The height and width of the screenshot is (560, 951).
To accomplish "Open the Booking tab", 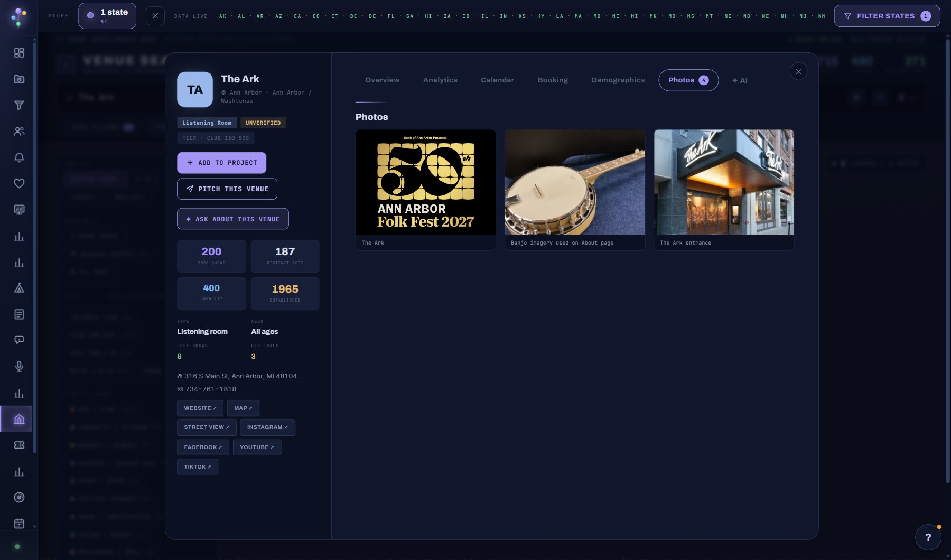I will click(x=553, y=80).
